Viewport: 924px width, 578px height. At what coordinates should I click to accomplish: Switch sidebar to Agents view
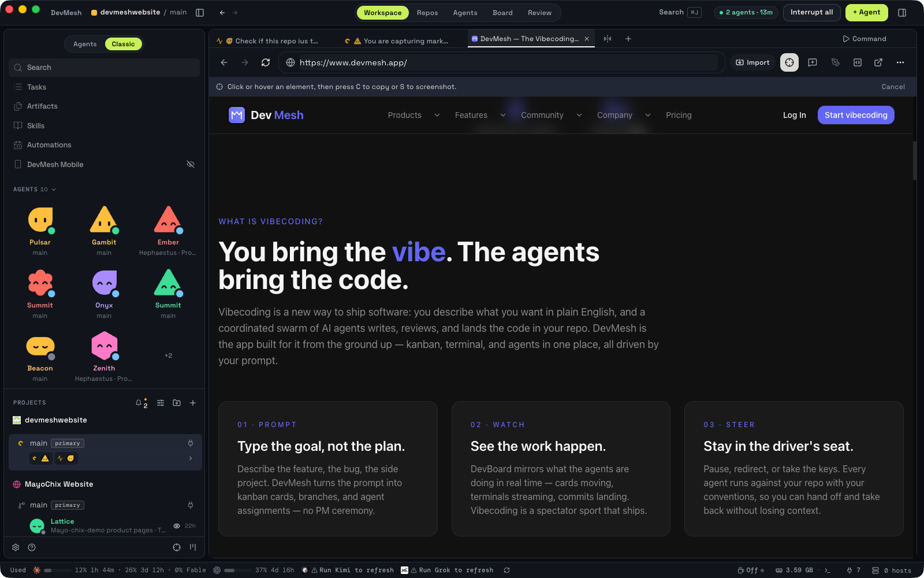point(85,44)
